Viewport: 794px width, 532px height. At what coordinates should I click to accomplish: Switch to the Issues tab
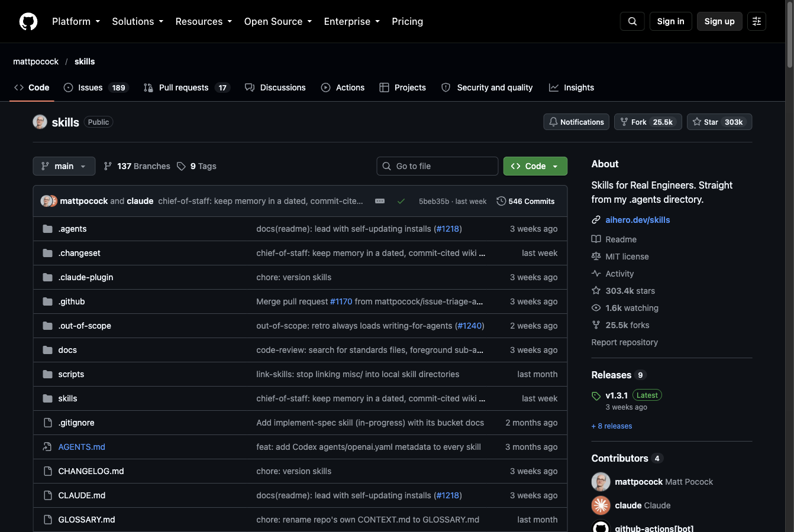(96, 87)
